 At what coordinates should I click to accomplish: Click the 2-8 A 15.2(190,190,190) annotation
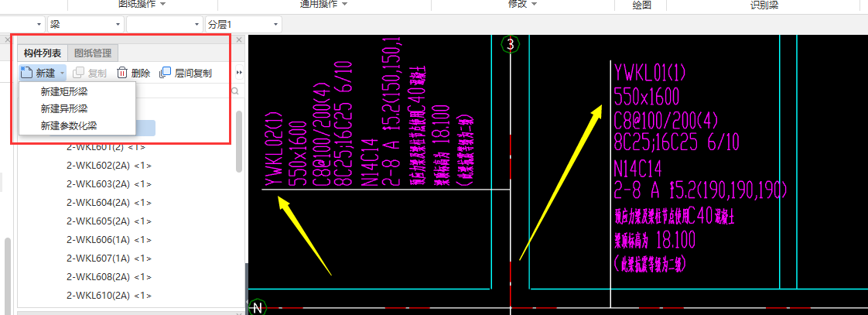pyautogui.click(x=701, y=190)
